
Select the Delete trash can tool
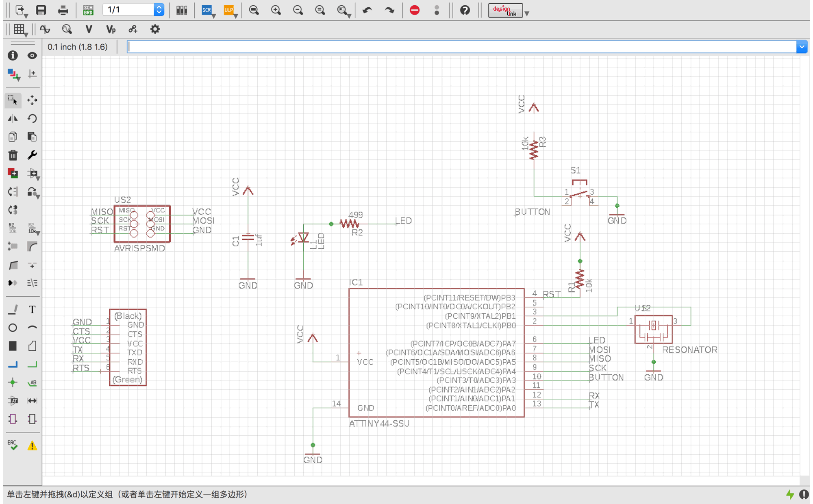click(13, 155)
